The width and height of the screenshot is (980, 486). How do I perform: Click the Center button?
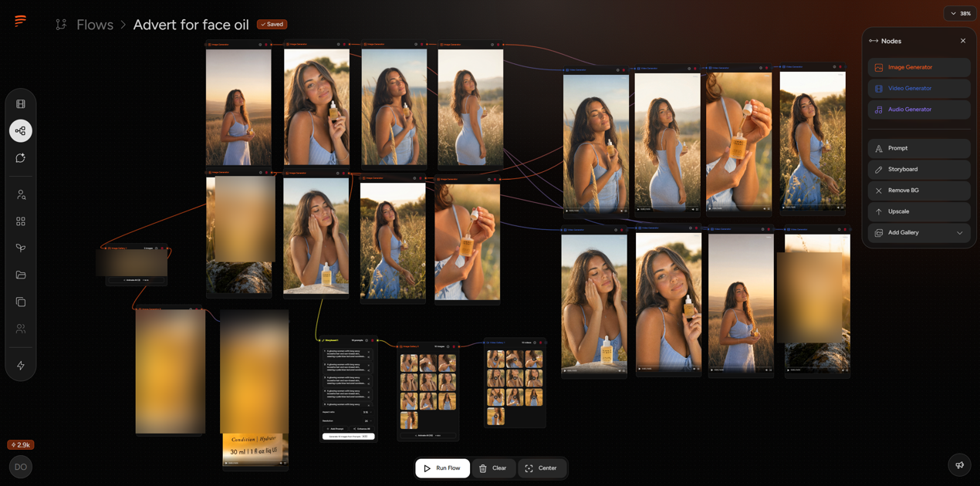tap(541, 468)
